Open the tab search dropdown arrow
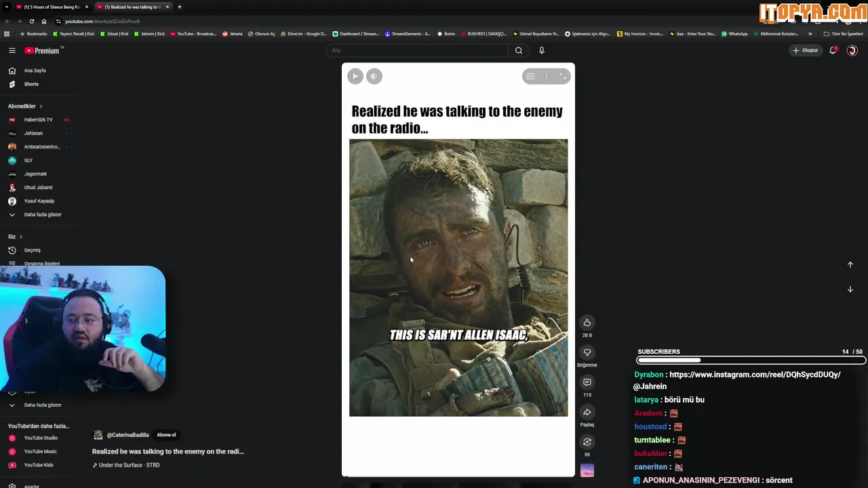The width and height of the screenshot is (868, 488). point(7,7)
